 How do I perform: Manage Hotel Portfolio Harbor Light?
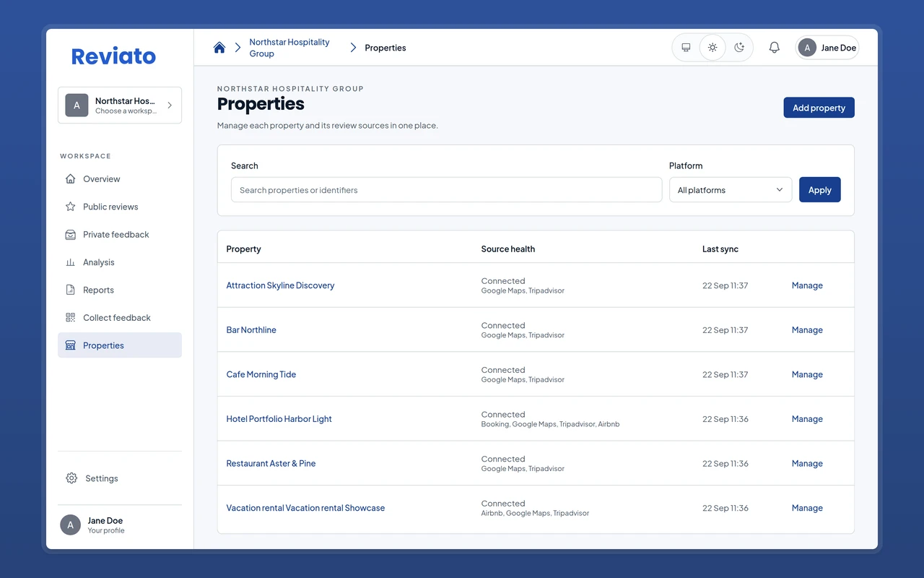[x=807, y=419]
